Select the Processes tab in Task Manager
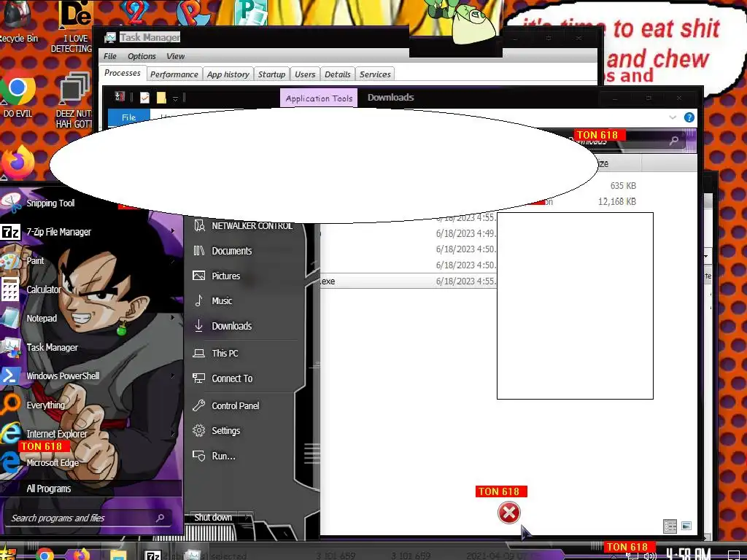Viewport: 747px width, 560px height. pyautogui.click(x=123, y=74)
